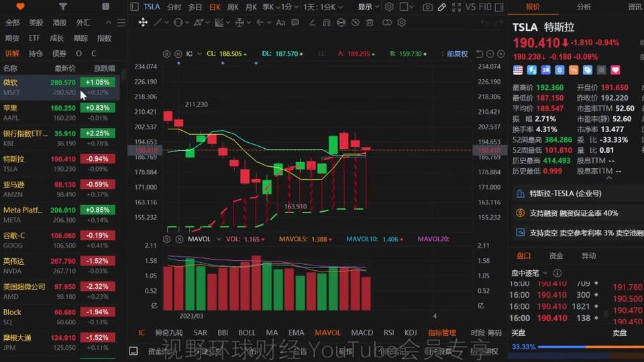This screenshot has height=362, width=644.
Task: Open the orange heart favorites icon
Action: coord(20,7)
